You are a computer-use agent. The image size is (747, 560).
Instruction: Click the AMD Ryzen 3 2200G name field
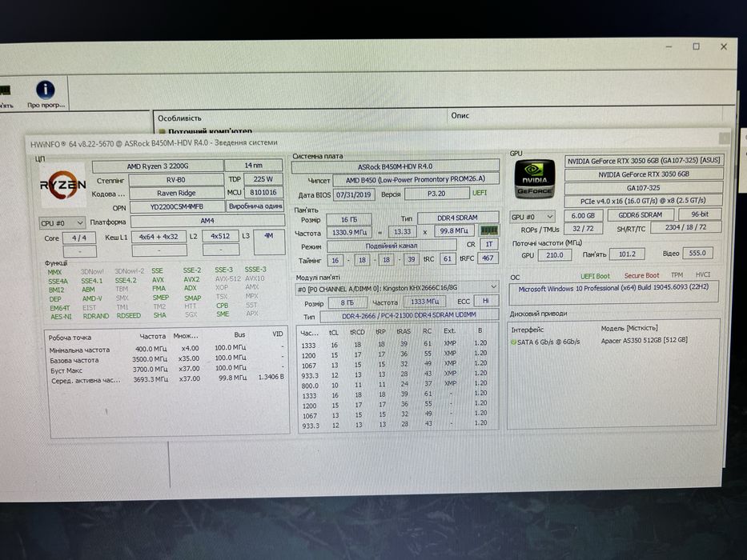coord(158,166)
